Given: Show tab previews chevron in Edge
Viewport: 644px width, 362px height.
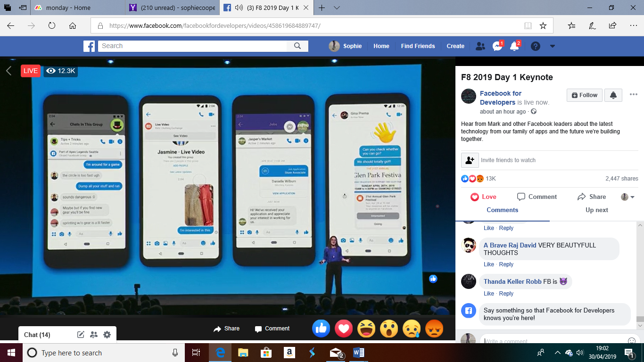Looking at the screenshot, I should coord(337,8).
